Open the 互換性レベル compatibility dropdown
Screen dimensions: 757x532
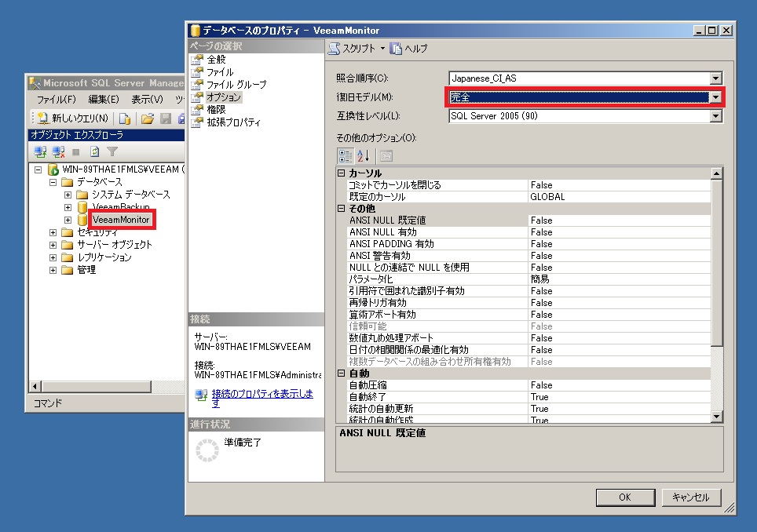716,116
